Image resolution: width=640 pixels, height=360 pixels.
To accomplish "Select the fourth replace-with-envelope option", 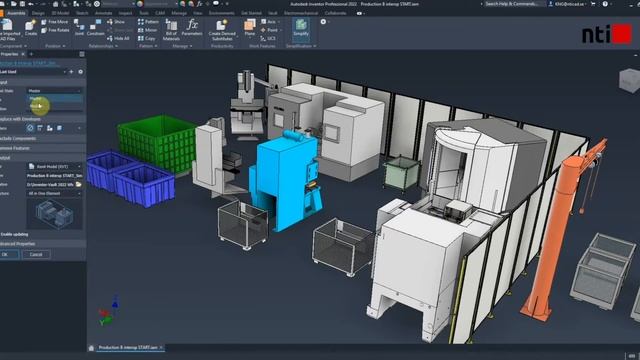I will pyautogui.click(x=59, y=128).
